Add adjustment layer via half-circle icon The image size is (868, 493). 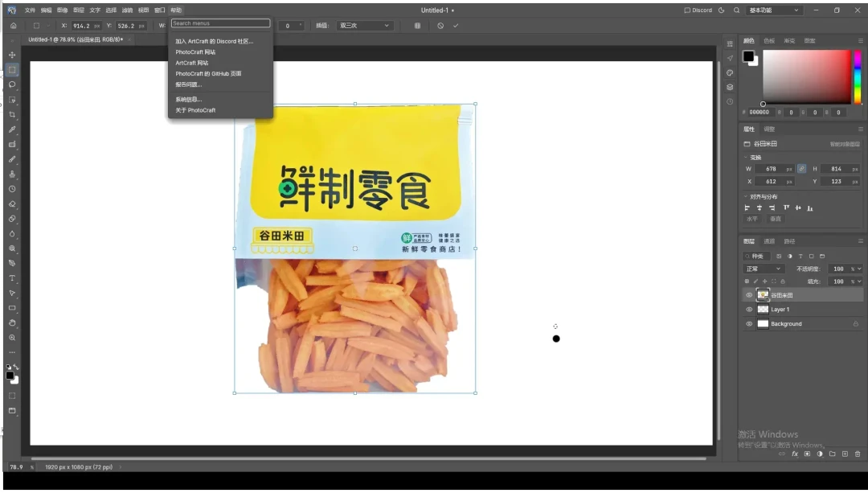coord(819,454)
